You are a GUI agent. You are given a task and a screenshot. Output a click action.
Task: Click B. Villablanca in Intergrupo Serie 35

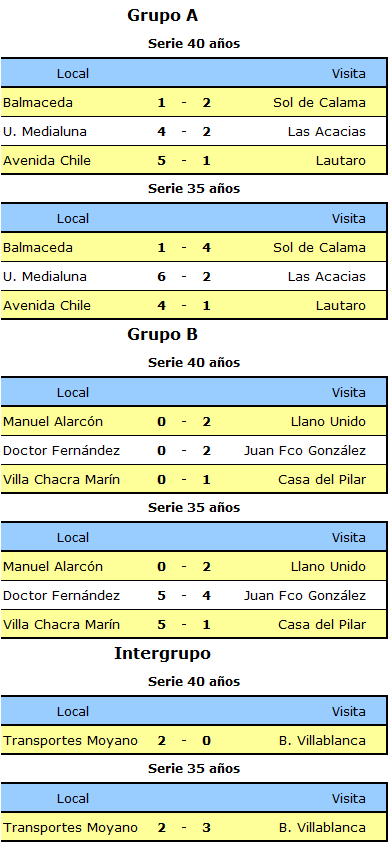[323, 828]
